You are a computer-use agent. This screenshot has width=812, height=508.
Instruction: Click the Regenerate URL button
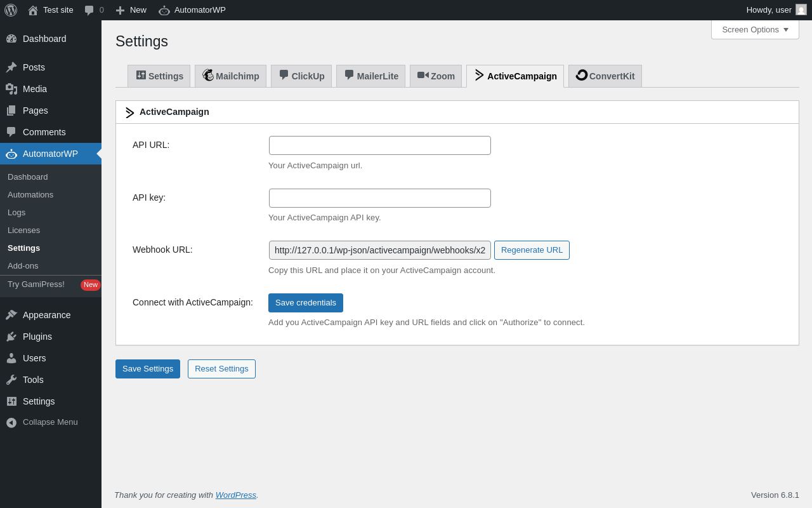(x=532, y=250)
